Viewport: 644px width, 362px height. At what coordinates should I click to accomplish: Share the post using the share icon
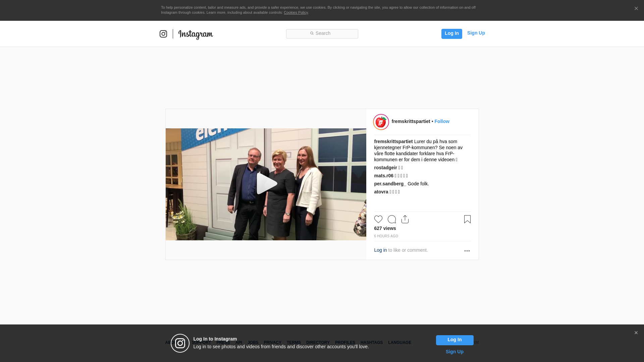point(405,219)
